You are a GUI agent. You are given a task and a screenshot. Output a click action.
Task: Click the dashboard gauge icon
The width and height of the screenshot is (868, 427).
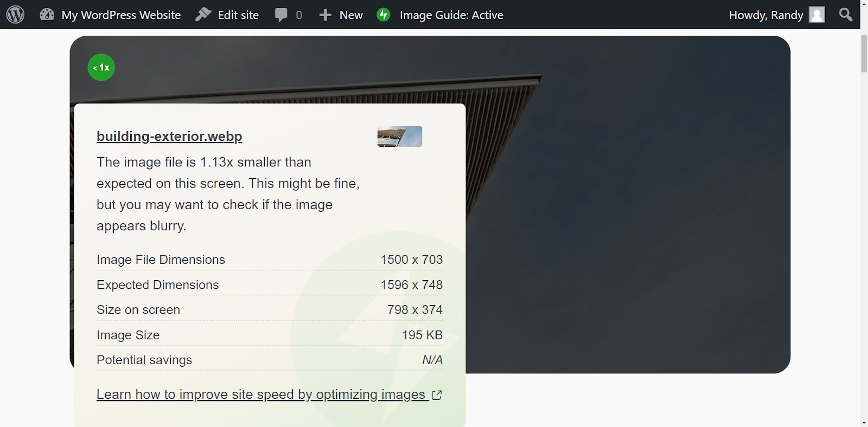click(x=47, y=15)
